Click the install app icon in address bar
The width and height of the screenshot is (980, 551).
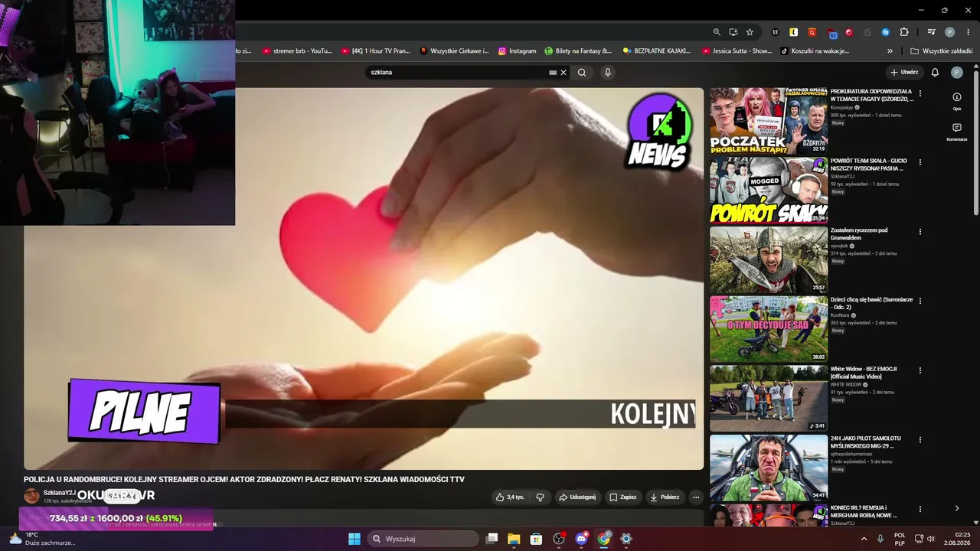(733, 32)
